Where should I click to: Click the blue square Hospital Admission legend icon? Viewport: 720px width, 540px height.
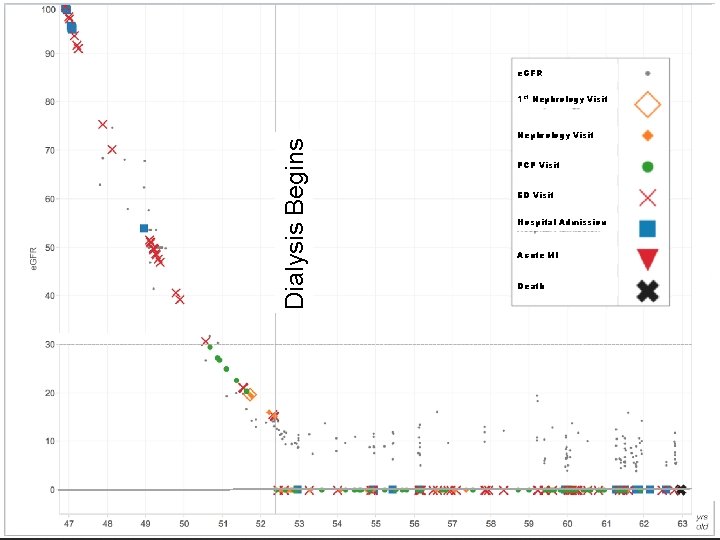click(x=647, y=228)
